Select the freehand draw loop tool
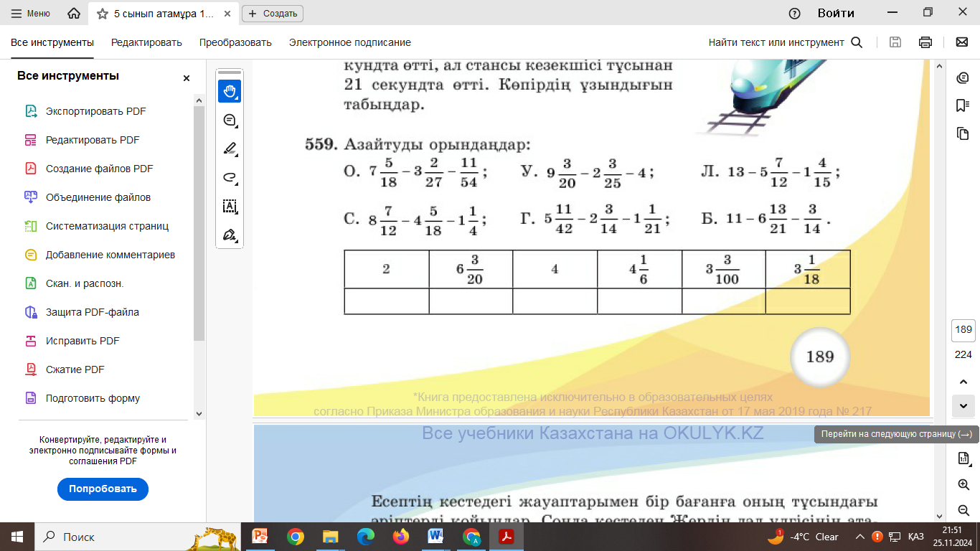The height and width of the screenshot is (551, 980). click(x=230, y=177)
